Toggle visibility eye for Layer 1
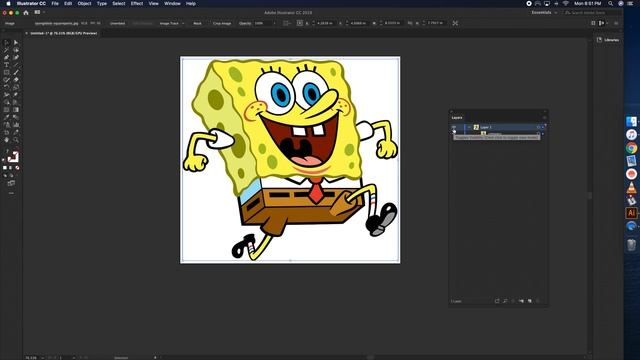 point(454,127)
